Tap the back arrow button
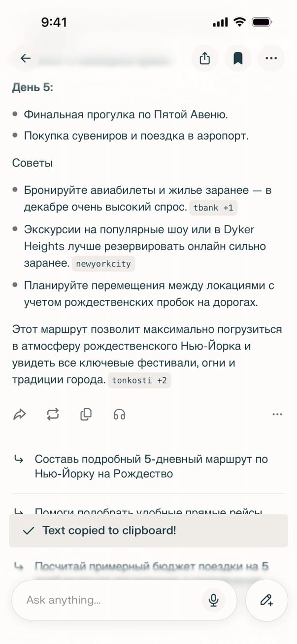Image resolution: width=297 pixels, height=644 pixels. click(26, 58)
